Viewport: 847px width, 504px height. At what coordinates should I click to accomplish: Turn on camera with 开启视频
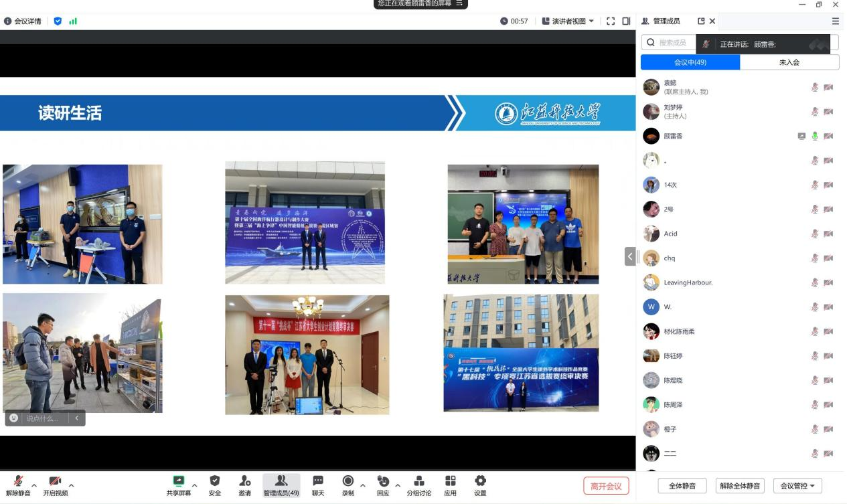(55, 485)
